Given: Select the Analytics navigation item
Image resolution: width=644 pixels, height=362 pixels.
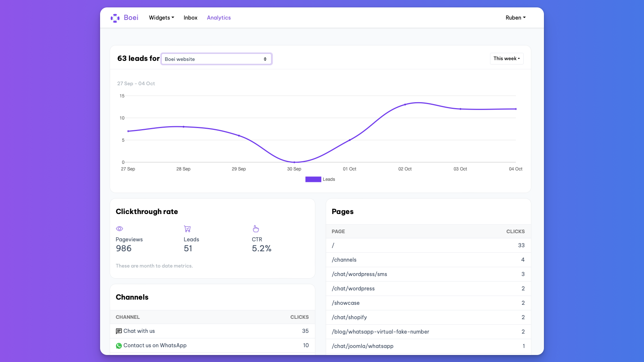Looking at the screenshot, I should coord(219,18).
